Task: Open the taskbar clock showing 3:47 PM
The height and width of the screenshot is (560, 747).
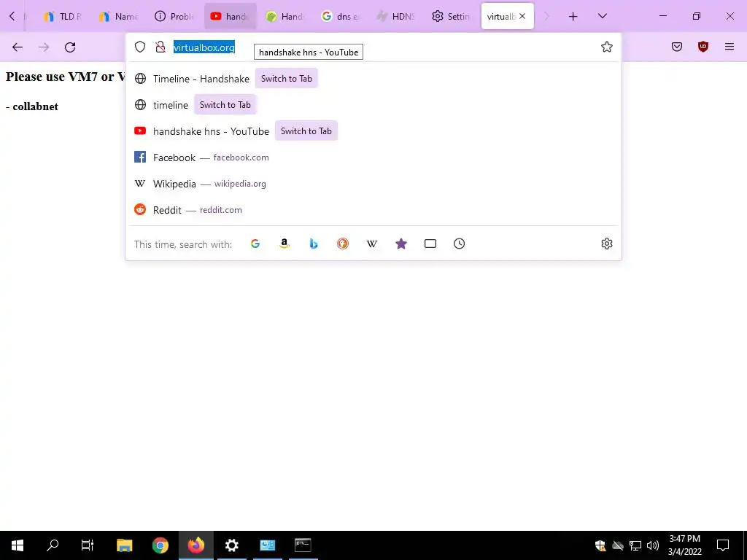Action: (x=684, y=545)
